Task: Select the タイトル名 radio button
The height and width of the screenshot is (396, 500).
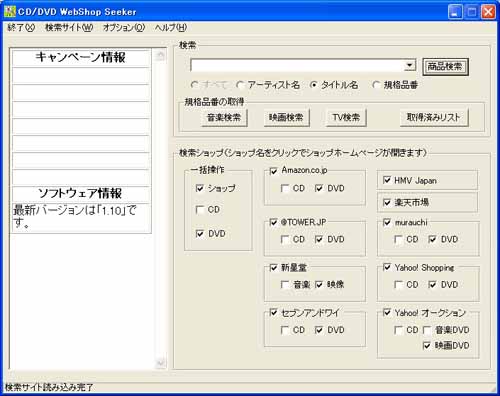Action: click(x=334, y=85)
